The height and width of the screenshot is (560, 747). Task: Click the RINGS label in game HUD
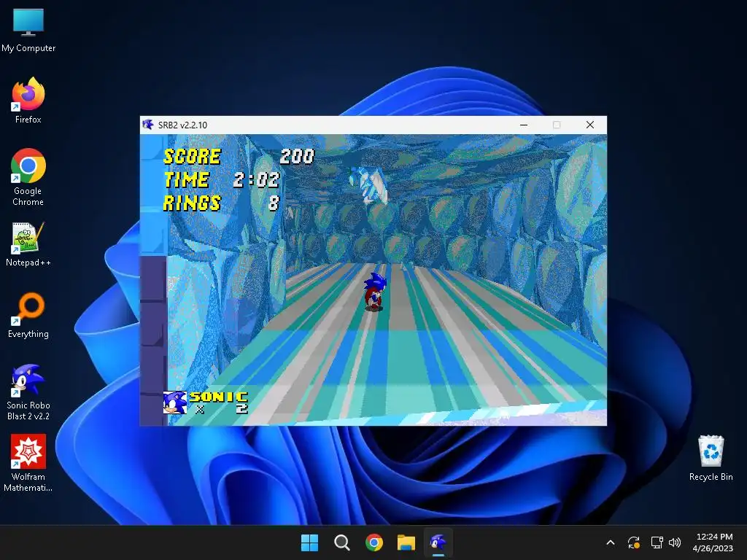(x=192, y=203)
